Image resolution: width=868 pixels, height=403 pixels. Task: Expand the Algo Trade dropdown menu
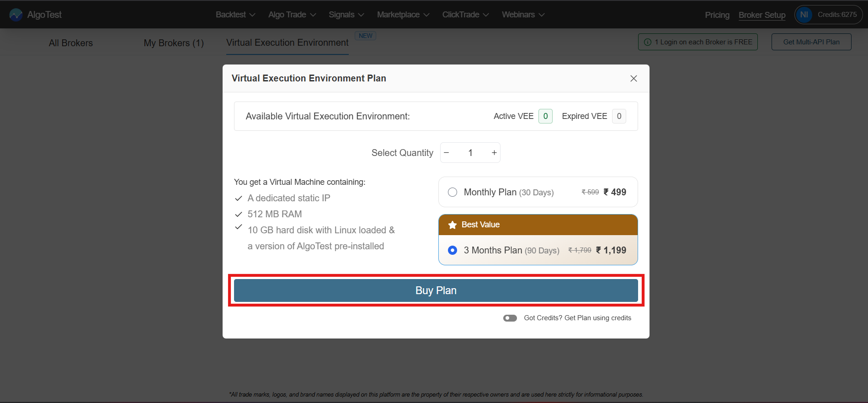292,15
